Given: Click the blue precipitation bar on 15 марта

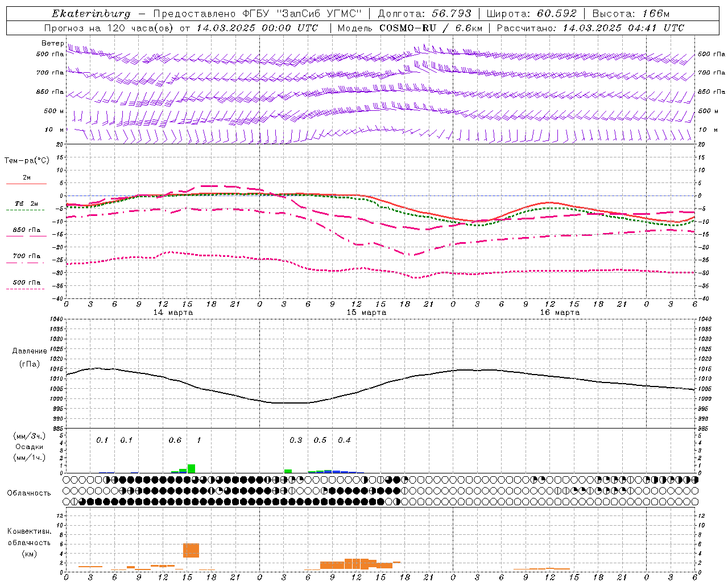Looking at the screenshot, I should click(x=336, y=471).
